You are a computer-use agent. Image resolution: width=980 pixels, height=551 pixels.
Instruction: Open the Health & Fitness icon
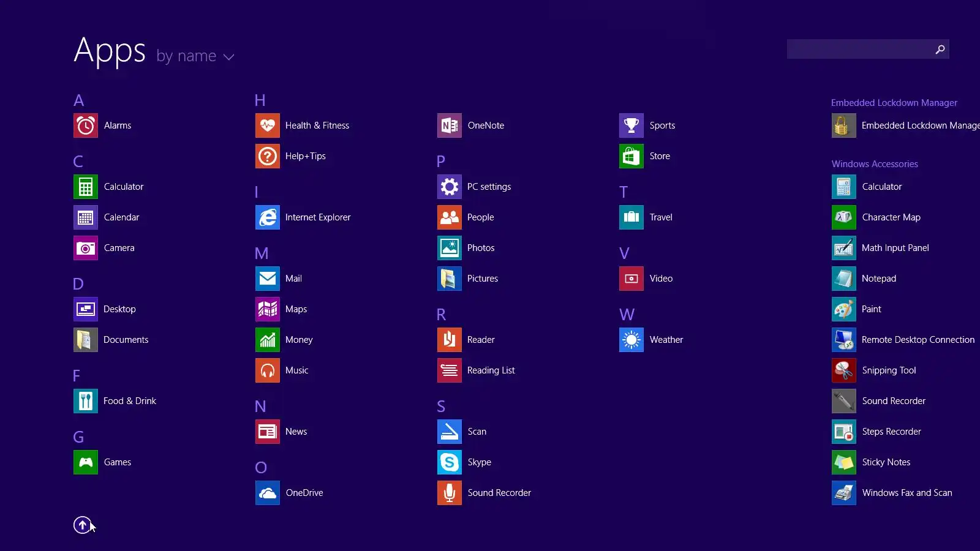tap(268, 126)
